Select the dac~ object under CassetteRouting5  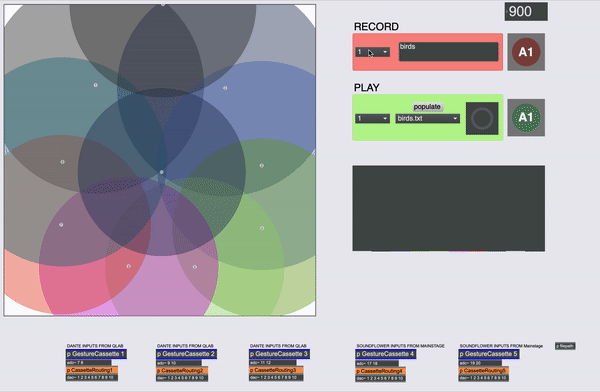(483, 378)
